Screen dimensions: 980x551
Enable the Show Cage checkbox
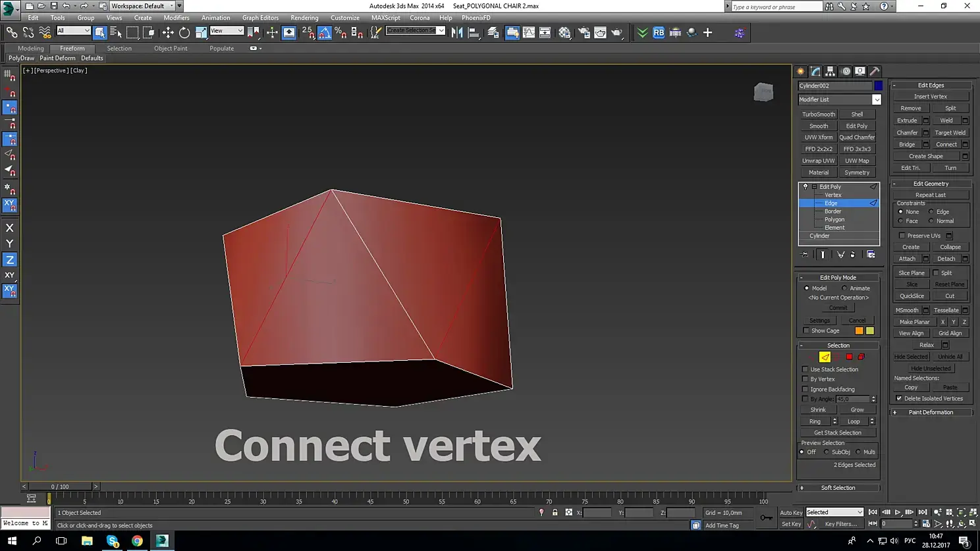(x=806, y=331)
